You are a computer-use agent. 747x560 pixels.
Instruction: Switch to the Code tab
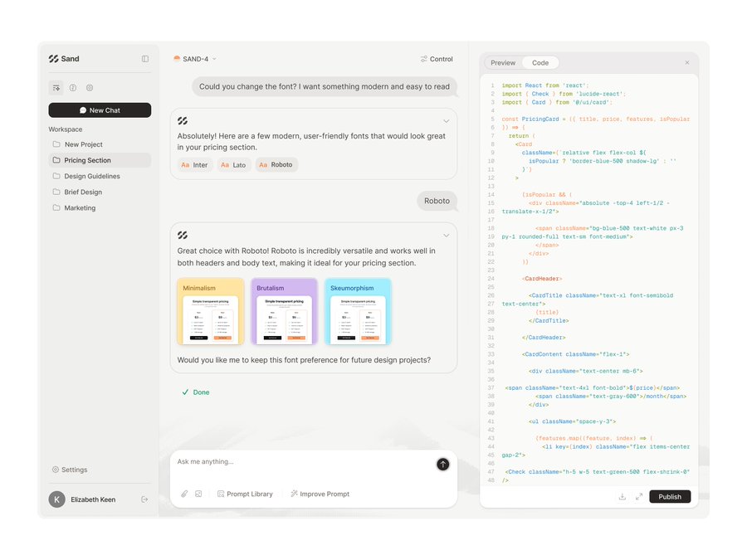click(x=540, y=63)
